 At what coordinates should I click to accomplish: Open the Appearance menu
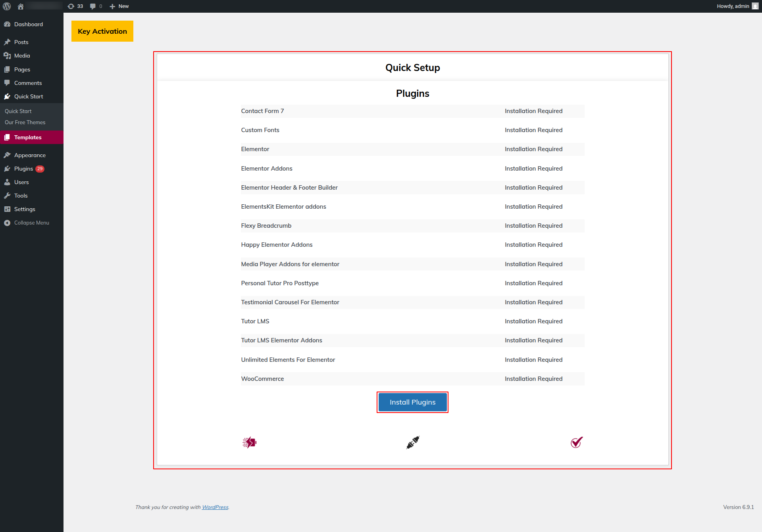pos(30,155)
